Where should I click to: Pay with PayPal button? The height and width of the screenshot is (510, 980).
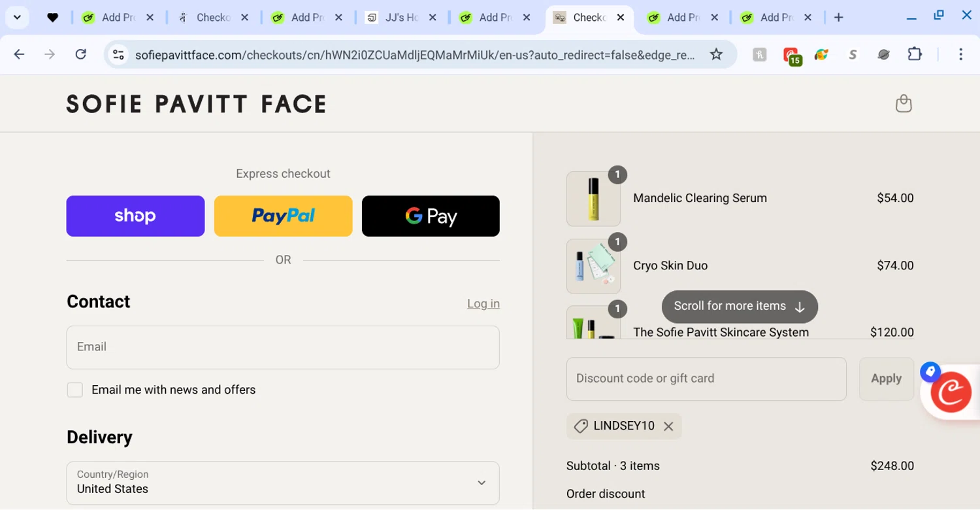(283, 216)
